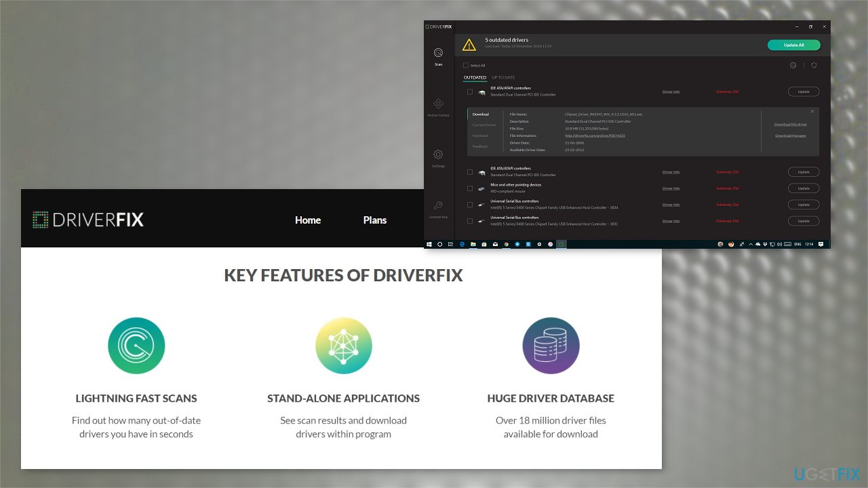The width and height of the screenshot is (868, 488).
Task: Open Settings in the DriverFix sidebar
Action: click(x=438, y=158)
